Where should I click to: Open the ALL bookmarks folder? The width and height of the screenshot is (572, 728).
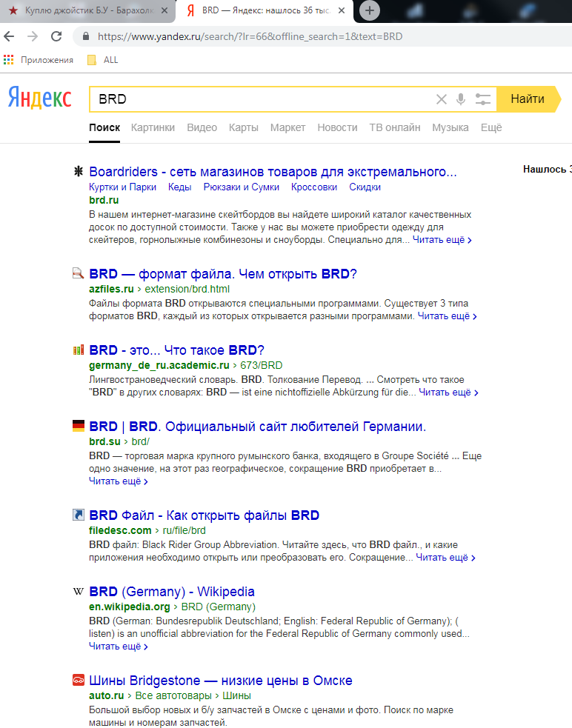[103, 60]
